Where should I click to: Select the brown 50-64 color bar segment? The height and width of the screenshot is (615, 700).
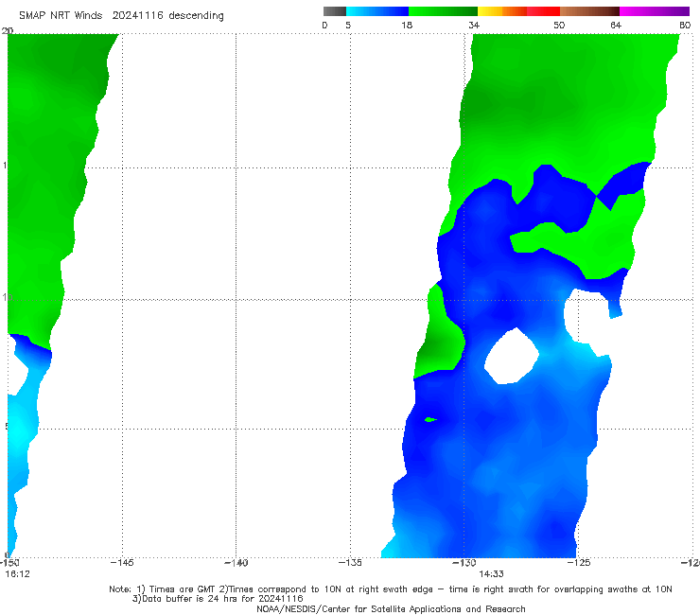(x=589, y=11)
